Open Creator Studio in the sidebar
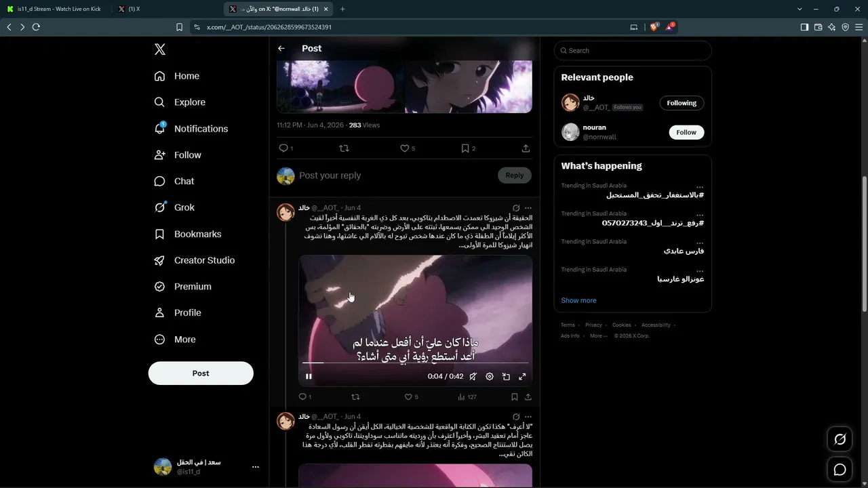This screenshot has width=868, height=488. [194, 260]
